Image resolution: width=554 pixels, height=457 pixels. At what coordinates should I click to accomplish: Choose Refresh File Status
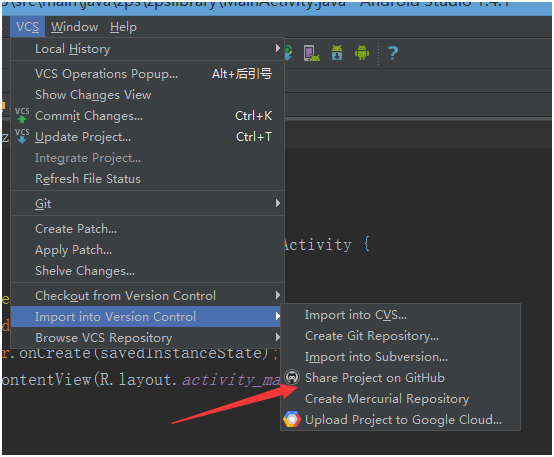pyautogui.click(x=147, y=178)
